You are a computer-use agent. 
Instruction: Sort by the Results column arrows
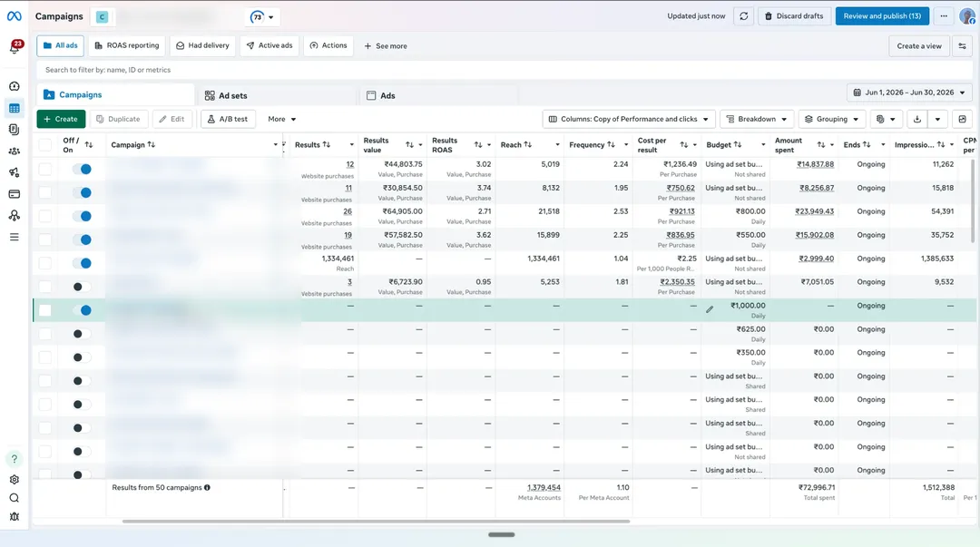pos(327,145)
